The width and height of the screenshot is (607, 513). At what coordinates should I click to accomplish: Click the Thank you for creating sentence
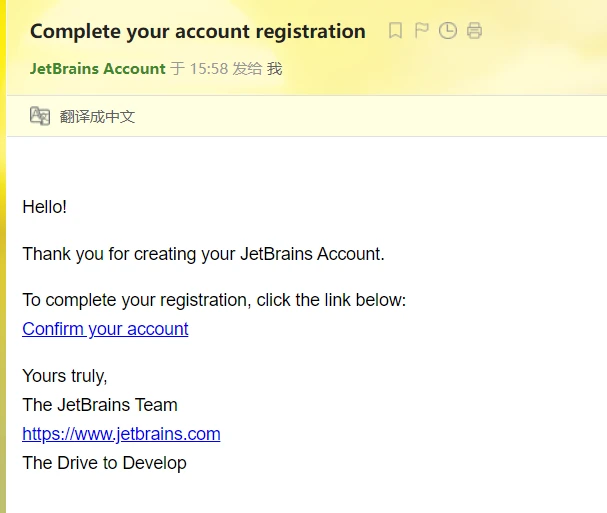click(x=203, y=254)
